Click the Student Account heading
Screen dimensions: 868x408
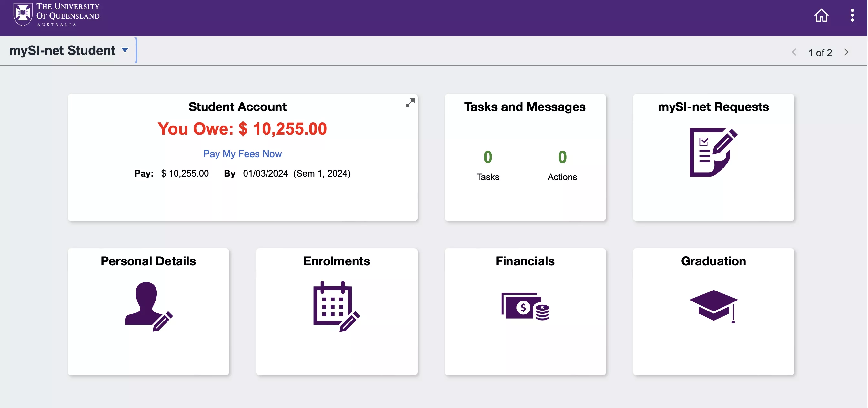click(x=237, y=107)
